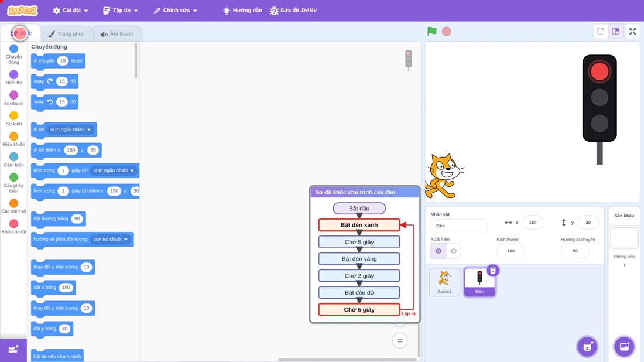The image size is (644, 362).
Task: Expand dropdown in 'hướng về phía đối tượng' block
Action: tap(110, 239)
